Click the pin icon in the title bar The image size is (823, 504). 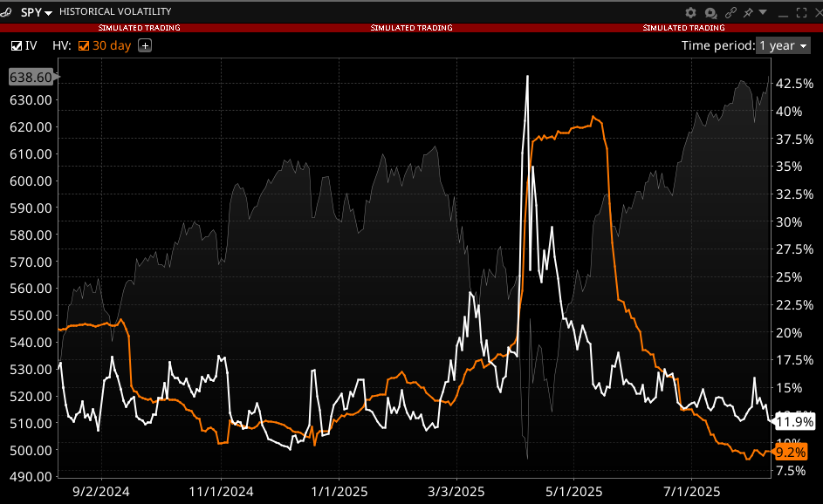point(749,12)
